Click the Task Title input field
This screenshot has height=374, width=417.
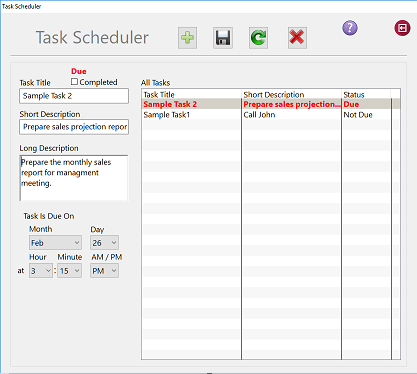tap(74, 96)
